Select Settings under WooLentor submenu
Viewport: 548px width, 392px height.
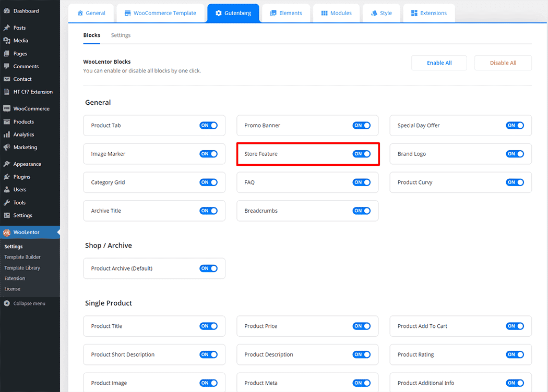13,247
